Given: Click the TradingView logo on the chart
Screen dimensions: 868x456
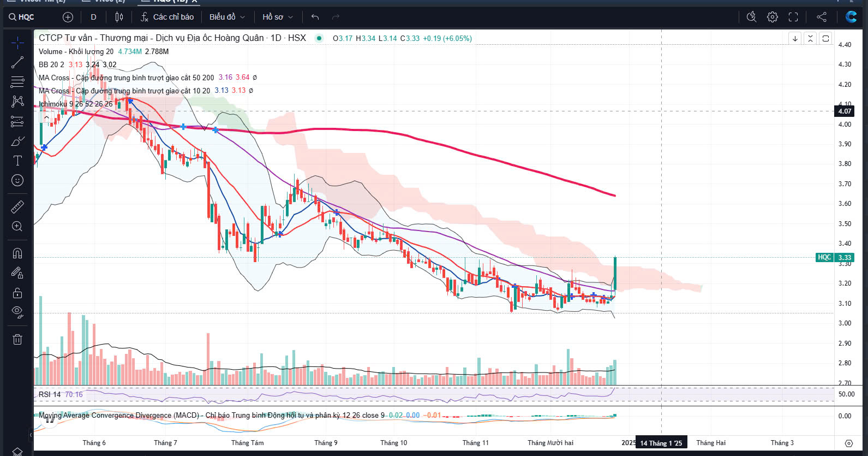Looking at the screenshot, I should pyautogui.click(x=50, y=419).
